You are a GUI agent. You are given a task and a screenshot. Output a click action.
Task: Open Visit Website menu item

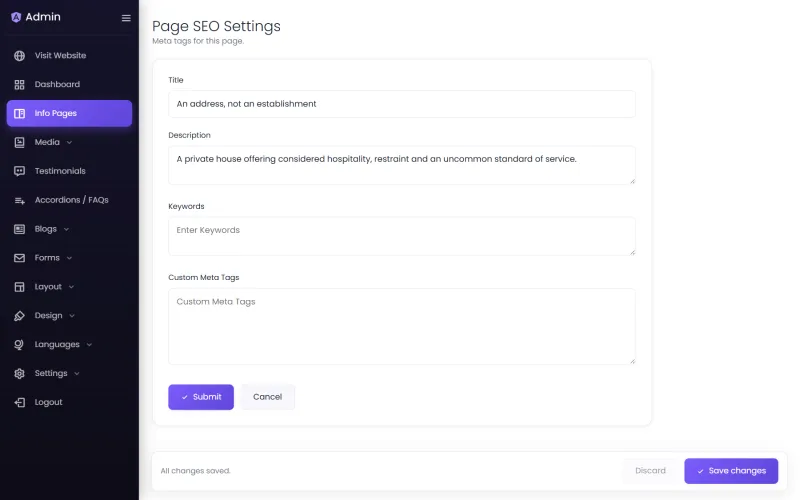pos(69,56)
